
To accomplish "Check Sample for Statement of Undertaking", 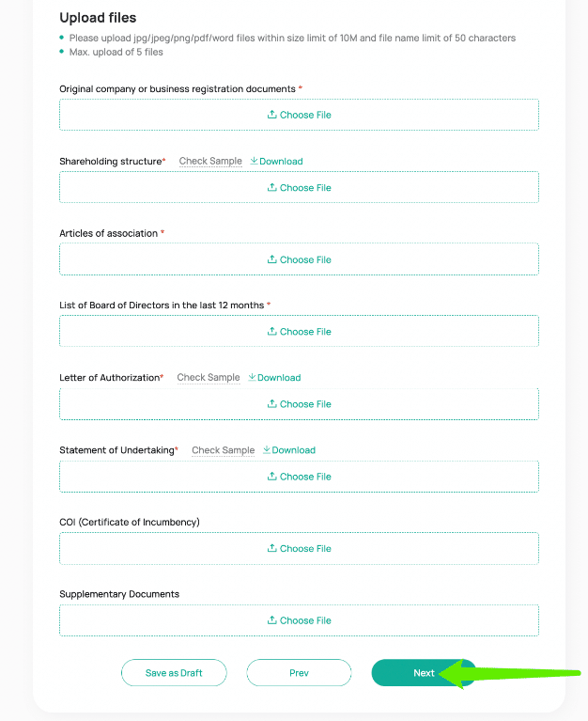I will click(224, 450).
